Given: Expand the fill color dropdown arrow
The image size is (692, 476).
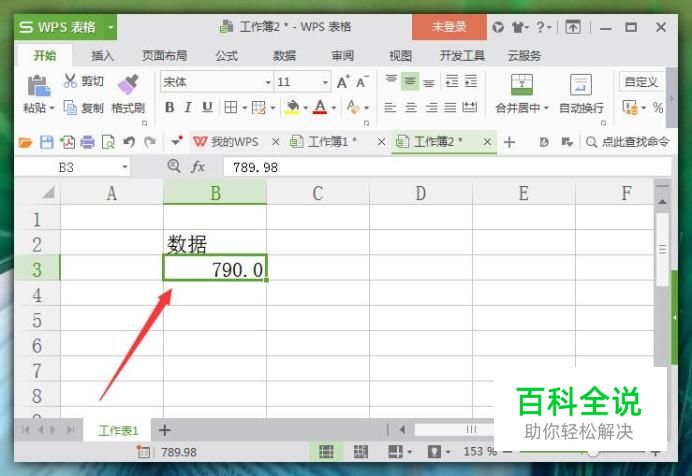Looking at the screenshot, I should [305, 108].
